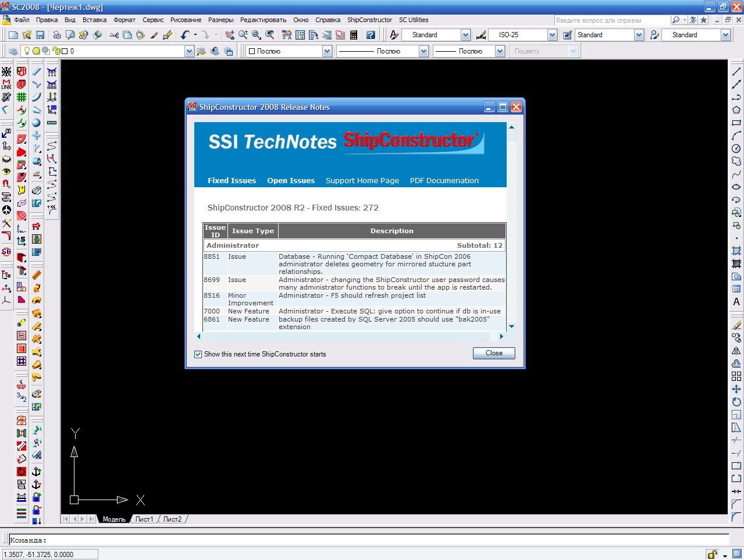Click the 'Support Home Page' link
The image size is (744, 560).
[362, 181]
